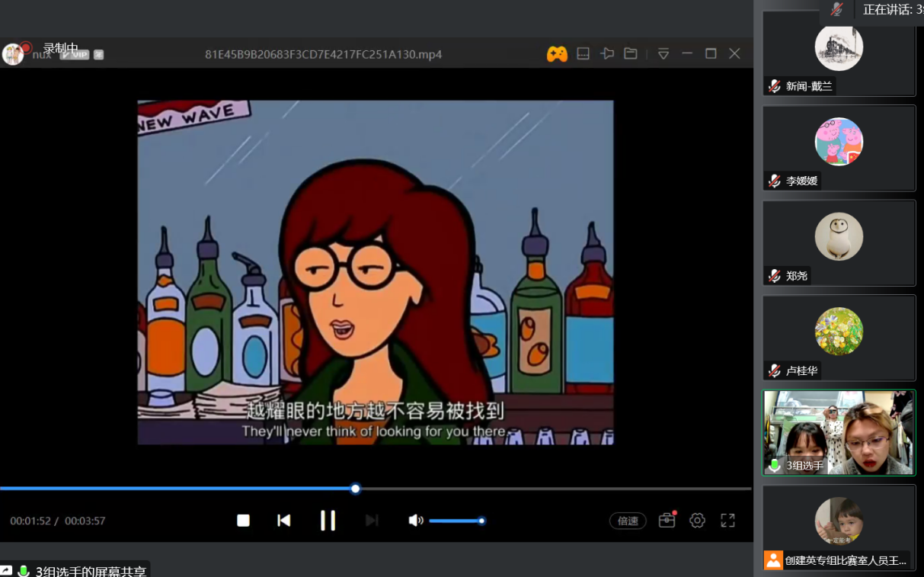Image resolution: width=924 pixels, height=577 pixels.
Task: Open the toolbox icon with red dot
Action: pyautogui.click(x=667, y=520)
